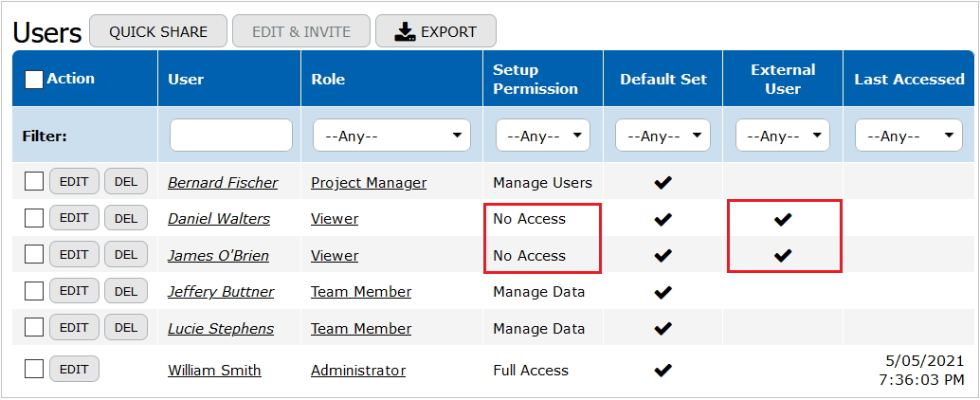The width and height of the screenshot is (980, 400).
Task: Click Default Set checkmark for James O'Brien
Action: pos(662,255)
